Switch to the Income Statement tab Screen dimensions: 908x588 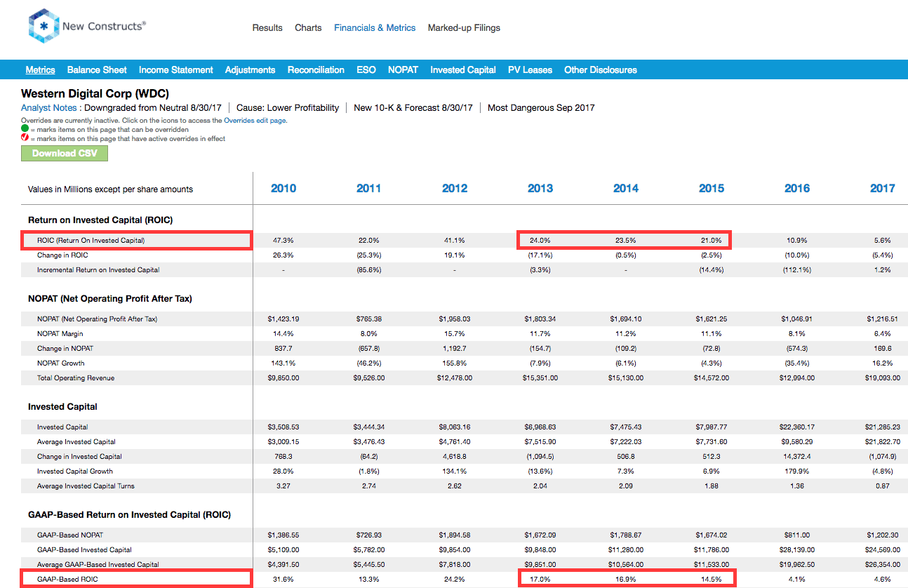click(176, 69)
